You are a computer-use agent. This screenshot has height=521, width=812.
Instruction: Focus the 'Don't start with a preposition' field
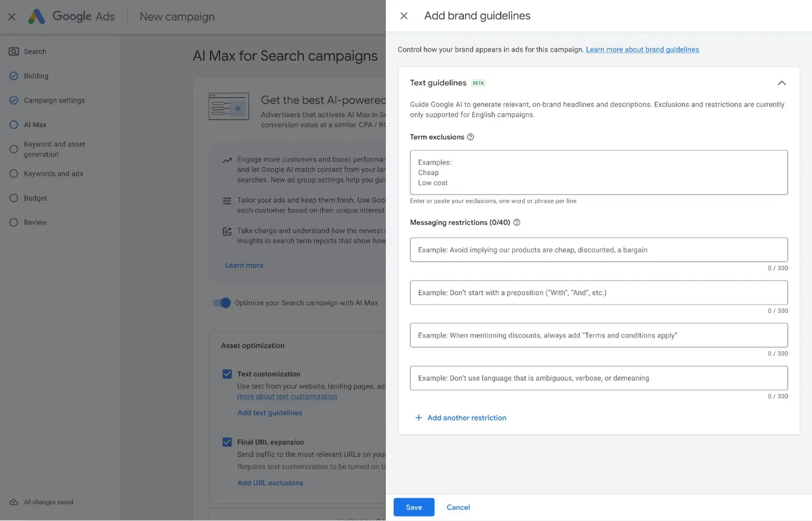point(599,292)
